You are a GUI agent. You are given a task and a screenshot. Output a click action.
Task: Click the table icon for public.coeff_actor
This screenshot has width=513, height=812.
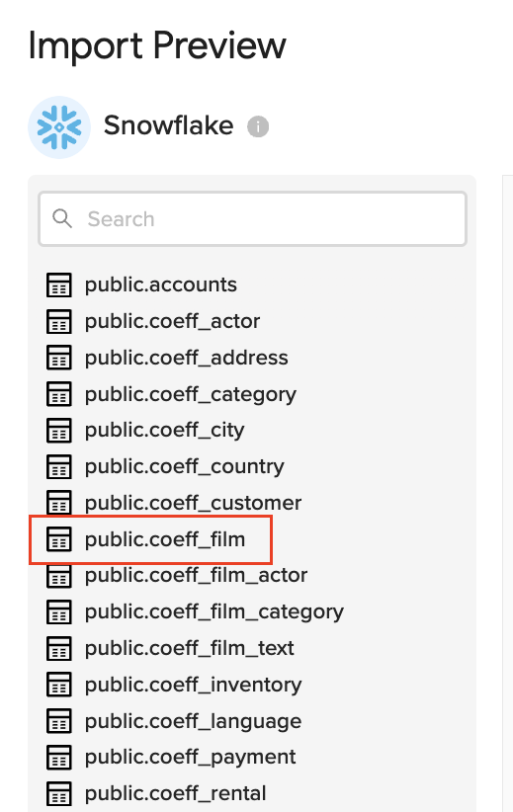pyautogui.click(x=59, y=321)
